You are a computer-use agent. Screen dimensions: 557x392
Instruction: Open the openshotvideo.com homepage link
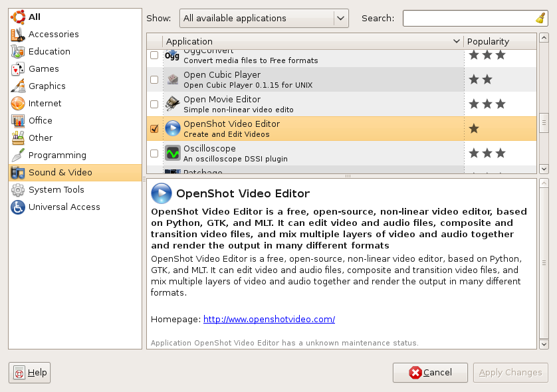269,320
